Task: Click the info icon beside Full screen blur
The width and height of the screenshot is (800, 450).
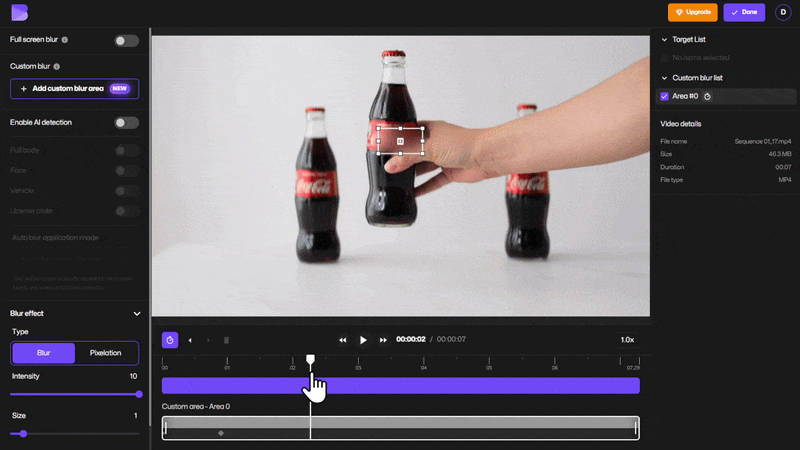Action: coord(65,40)
